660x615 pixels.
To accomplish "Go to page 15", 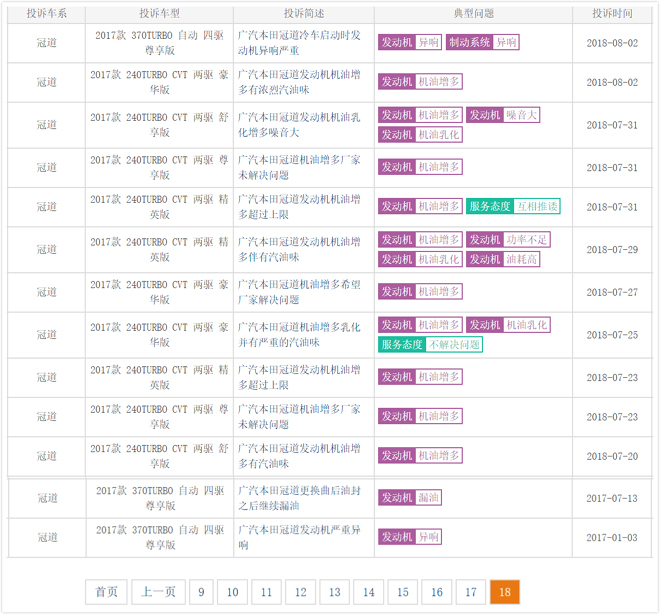I will 402,592.
